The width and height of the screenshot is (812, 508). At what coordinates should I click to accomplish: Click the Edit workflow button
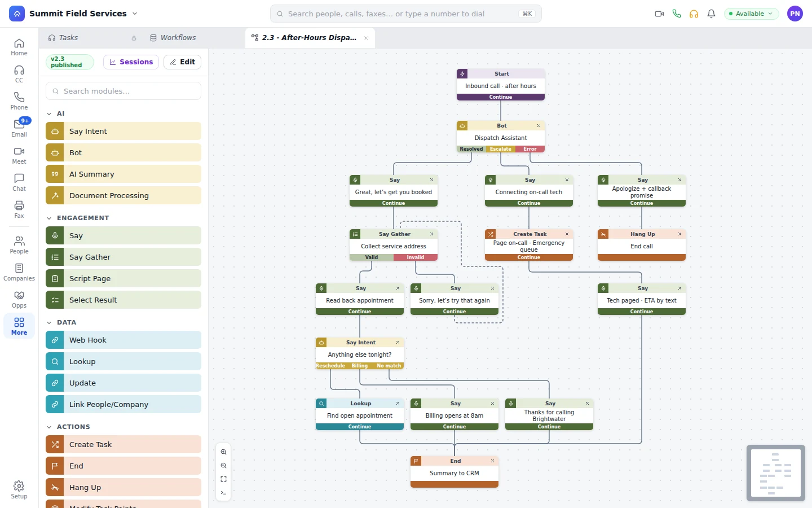coord(182,62)
